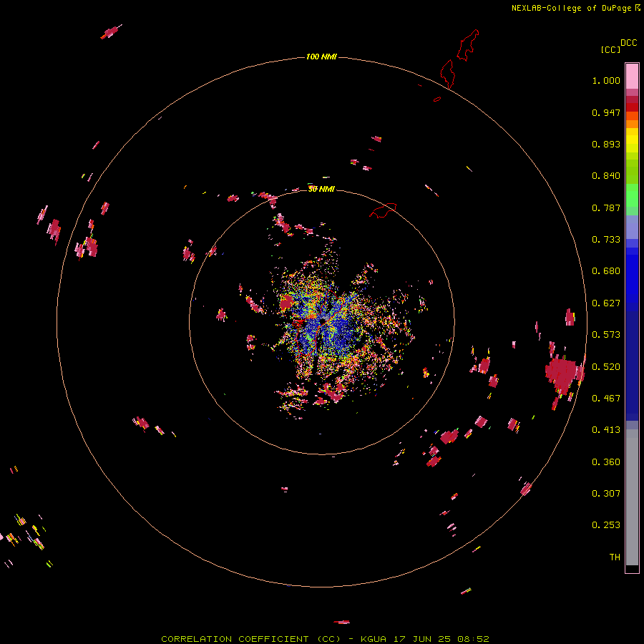Screen dimensions: 644x644
Task: Click the red island outline on the 50 NMI ring
Action: [x=383, y=210]
